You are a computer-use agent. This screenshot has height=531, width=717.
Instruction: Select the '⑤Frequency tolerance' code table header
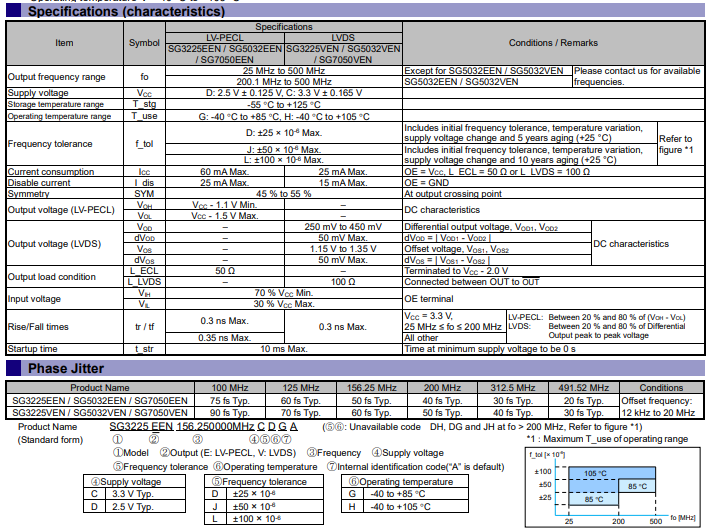264,481
